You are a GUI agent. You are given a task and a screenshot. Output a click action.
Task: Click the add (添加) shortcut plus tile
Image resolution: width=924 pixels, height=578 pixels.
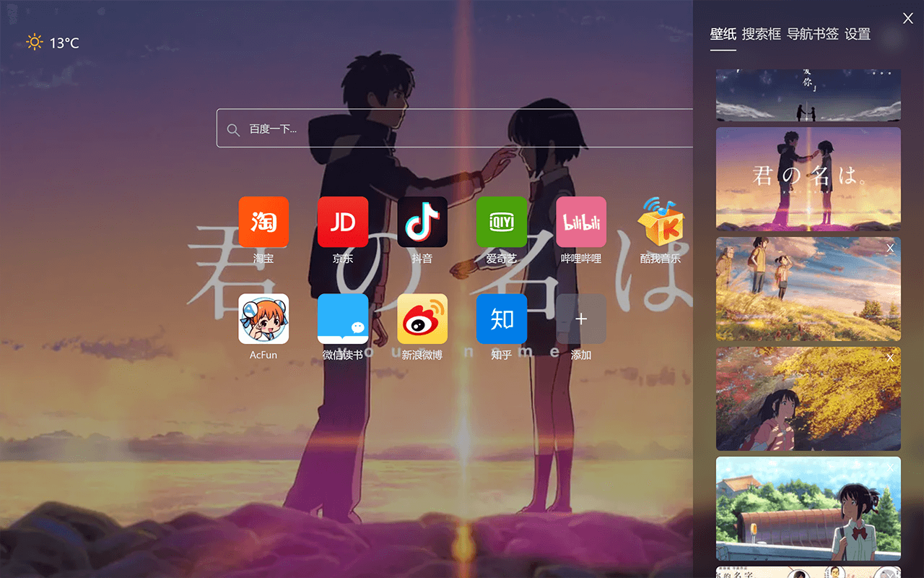point(581,319)
